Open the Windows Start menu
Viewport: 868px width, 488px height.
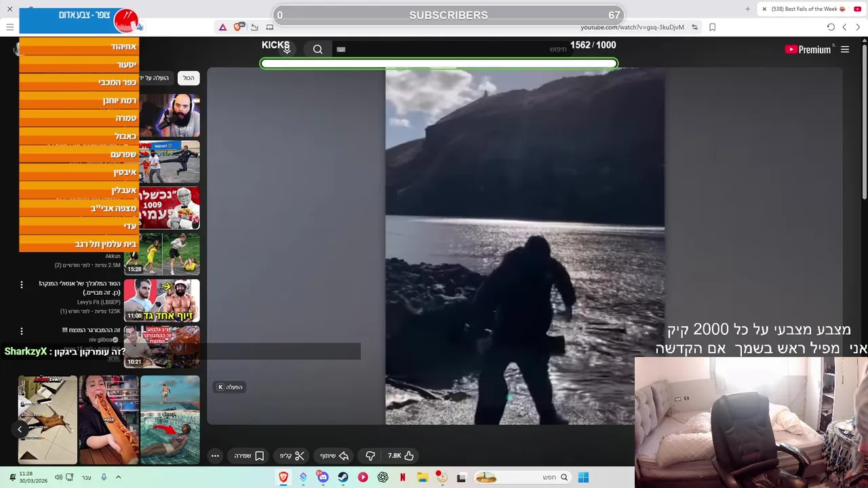[x=583, y=477]
